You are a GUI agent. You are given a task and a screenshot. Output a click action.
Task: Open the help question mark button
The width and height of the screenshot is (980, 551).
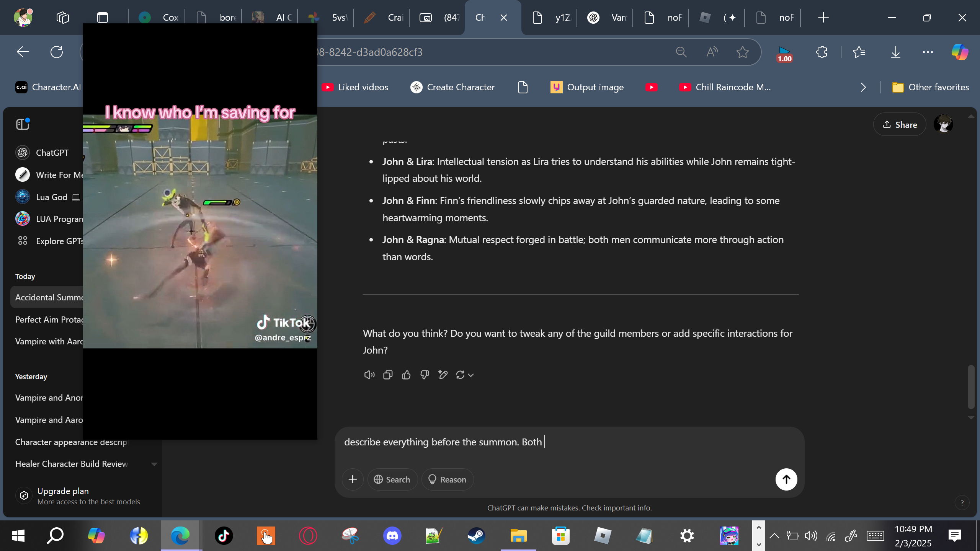coord(962,503)
